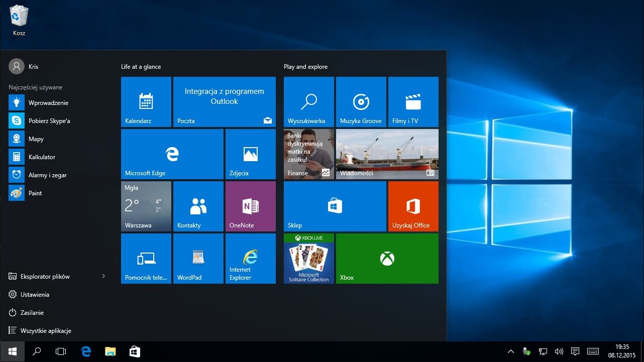Open the Zdjęcia photos tile

[x=251, y=154]
